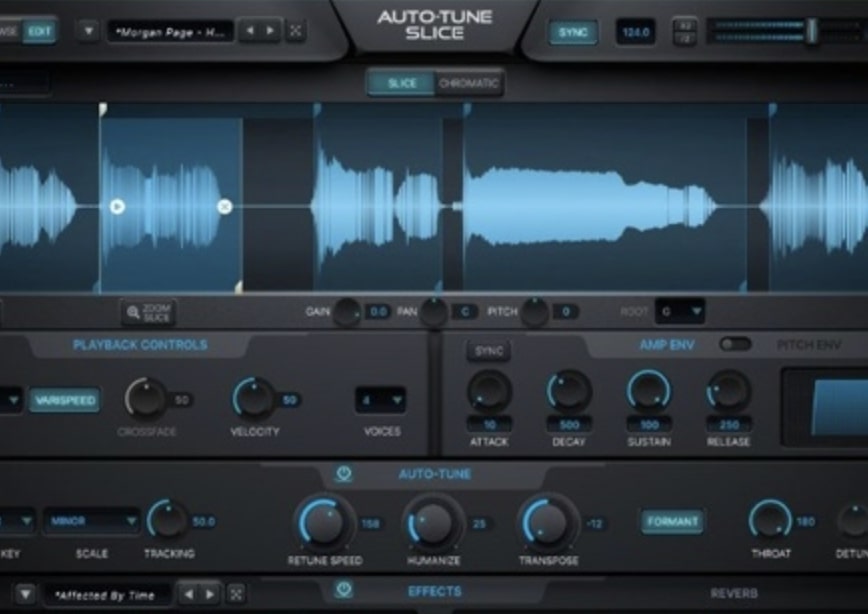This screenshot has width=868, height=614.
Task: Open the Root note dropdown showing C
Action: (680, 312)
